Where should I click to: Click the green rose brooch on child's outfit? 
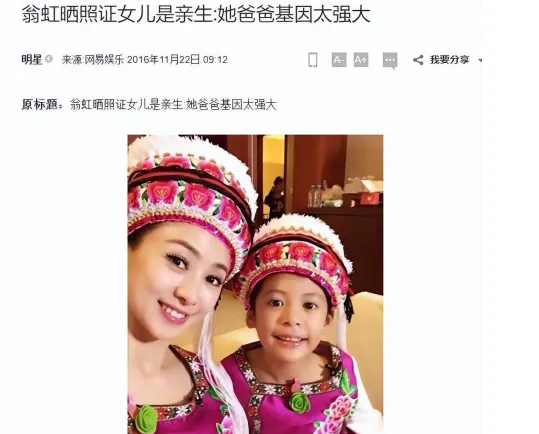[299, 402]
